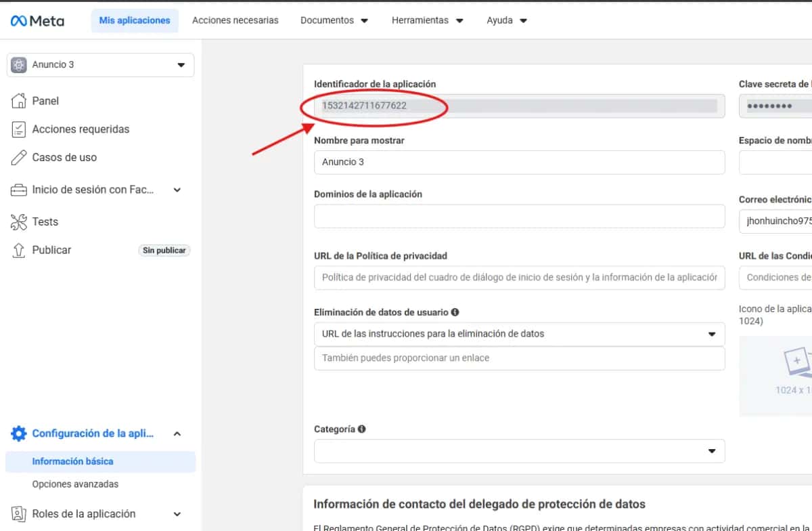Click the También puedes proporcionar un enlace field
Viewport: 812px width, 531px height.
tap(520, 358)
